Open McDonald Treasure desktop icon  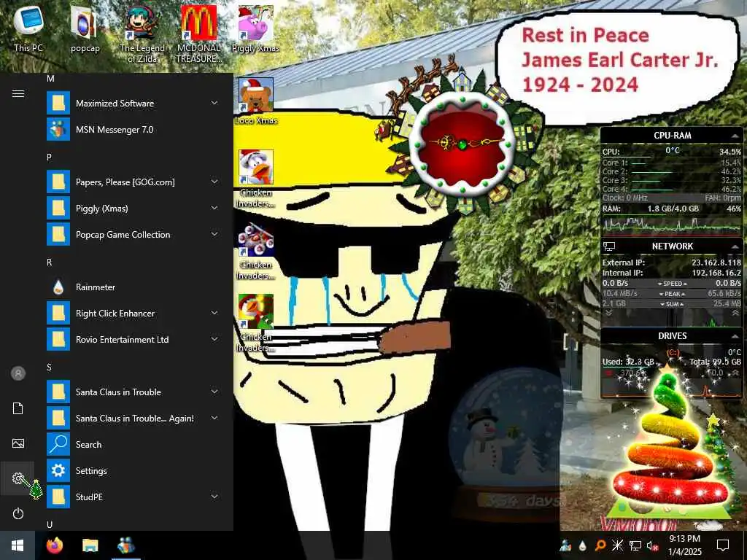coord(198,34)
